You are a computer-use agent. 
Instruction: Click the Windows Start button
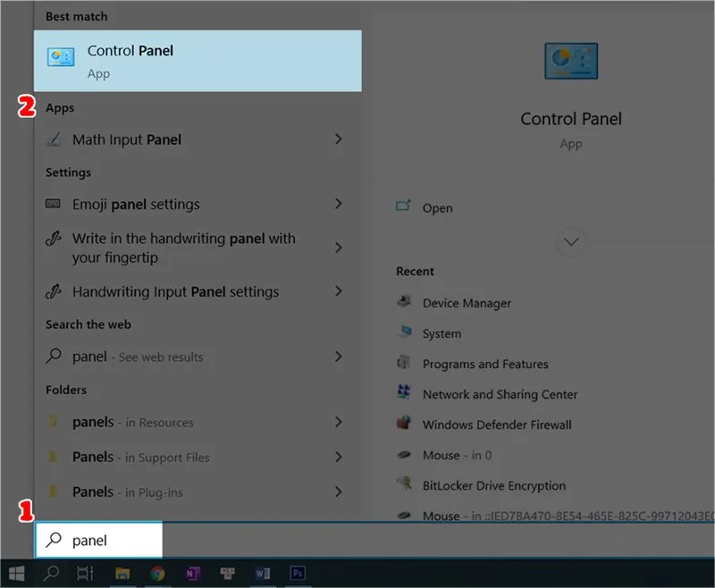point(16,573)
